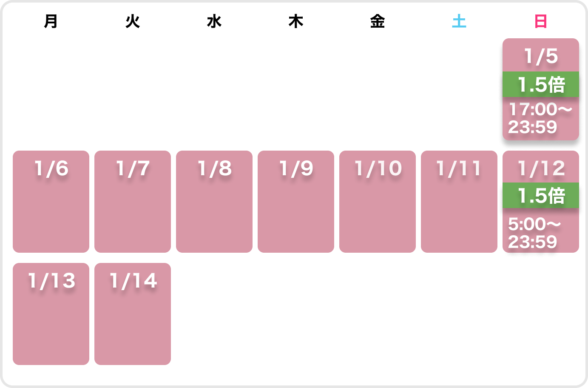Viewport: 588px width, 388px height.
Task: Click the pink 日 weekday header
Action: [540, 21]
